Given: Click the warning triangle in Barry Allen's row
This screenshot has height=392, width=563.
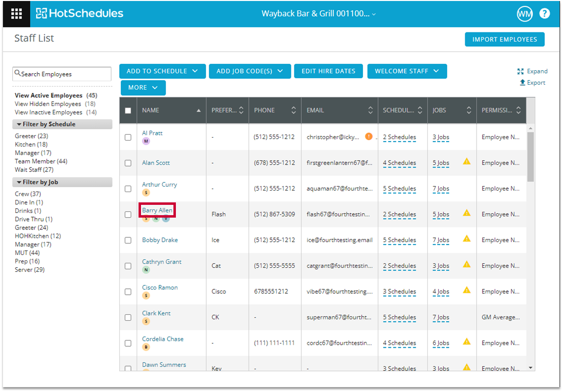Looking at the screenshot, I should [466, 213].
